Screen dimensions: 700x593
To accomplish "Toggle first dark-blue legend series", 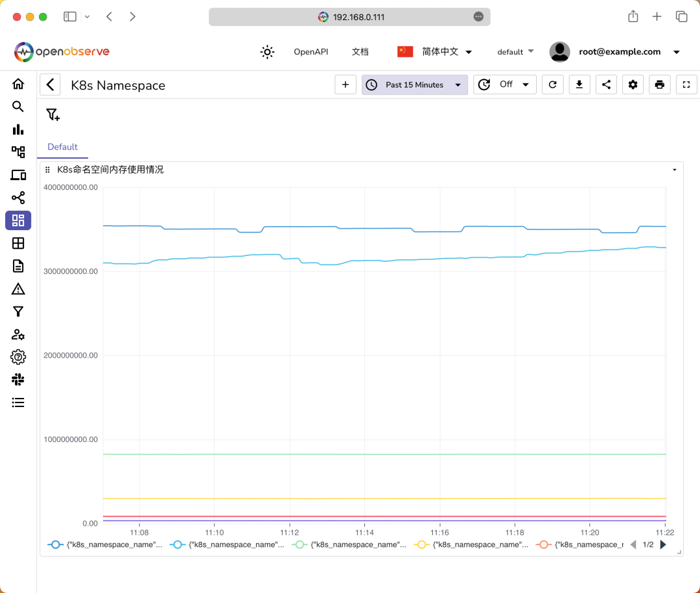I will coord(105,545).
